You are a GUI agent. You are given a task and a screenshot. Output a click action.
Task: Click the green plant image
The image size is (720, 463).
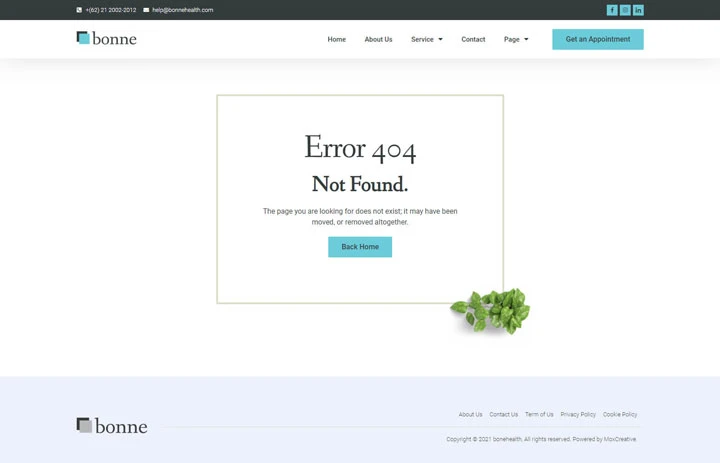point(491,309)
